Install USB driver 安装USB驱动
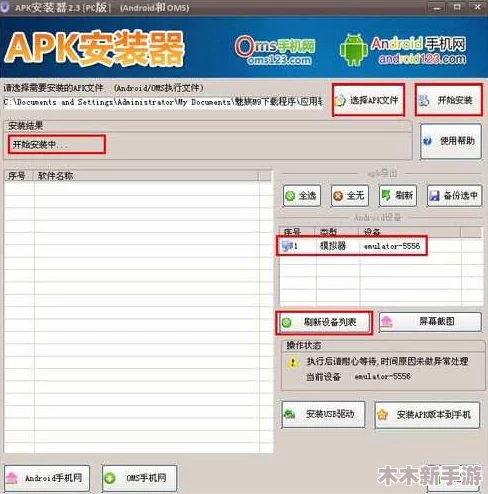 [x=323, y=414]
